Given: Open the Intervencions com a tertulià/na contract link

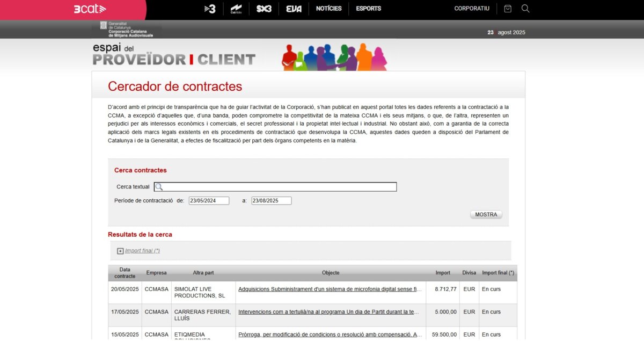Looking at the screenshot, I should point(328,312).
